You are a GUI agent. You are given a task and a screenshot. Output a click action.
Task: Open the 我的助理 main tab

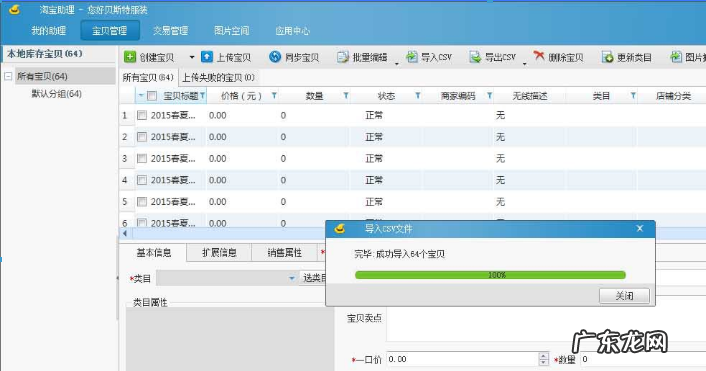(49, 31)
